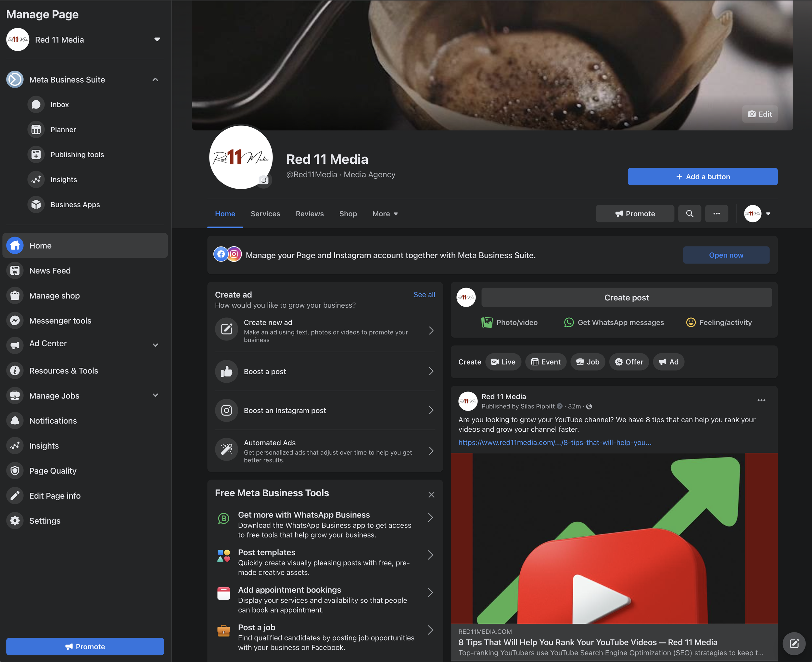This screenshot has width=812, height=662.
Task: Open Business Apps from the sidebar
Action: point(75,205)
